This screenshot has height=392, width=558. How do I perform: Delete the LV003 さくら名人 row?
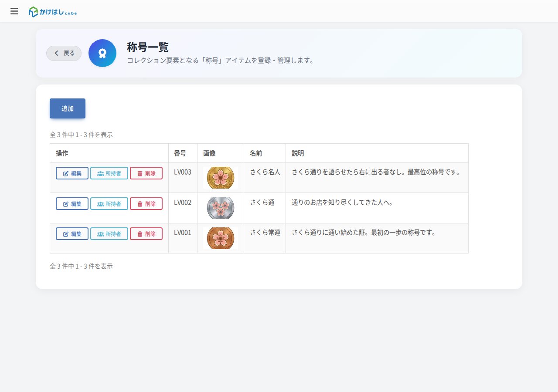(x=146, y=173)
